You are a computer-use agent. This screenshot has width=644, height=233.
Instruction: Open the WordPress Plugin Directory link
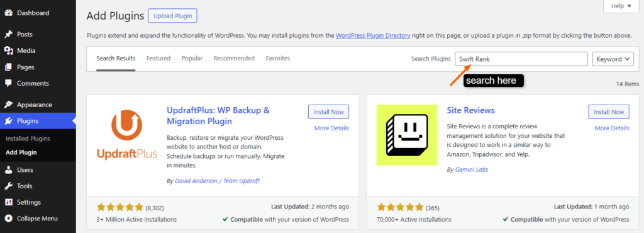[x=373, y=36]
